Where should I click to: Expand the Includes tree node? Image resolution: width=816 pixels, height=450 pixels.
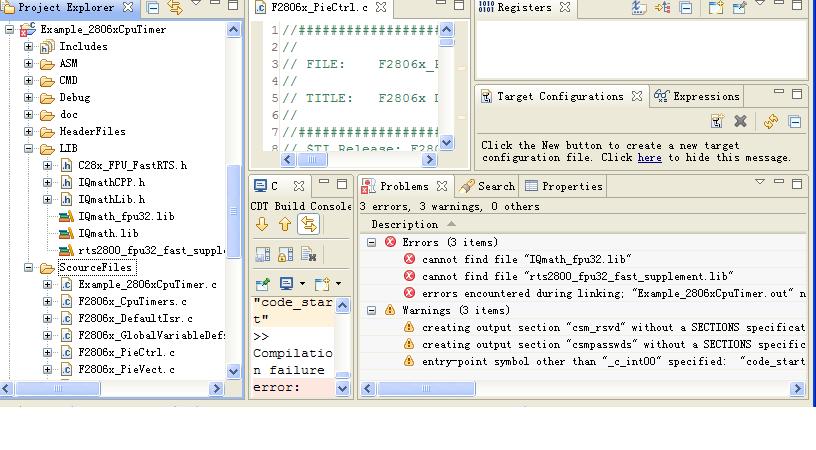point(29,47)
